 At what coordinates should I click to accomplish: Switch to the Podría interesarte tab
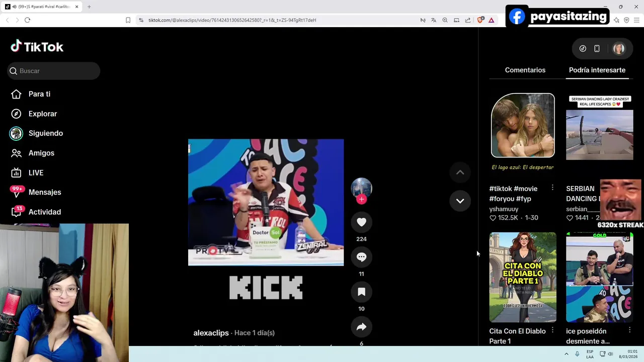click(x=597, y=70)
